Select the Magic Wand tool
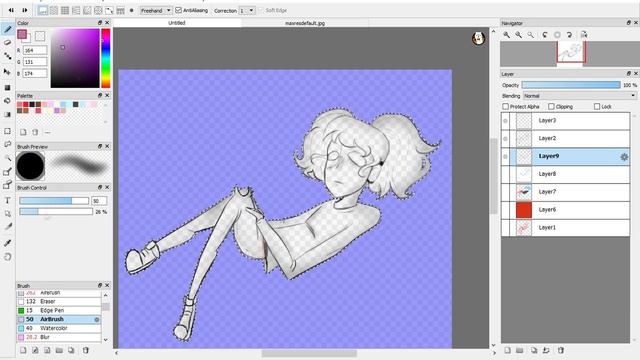Screen dimensions: 640x360 coord(7,158)
